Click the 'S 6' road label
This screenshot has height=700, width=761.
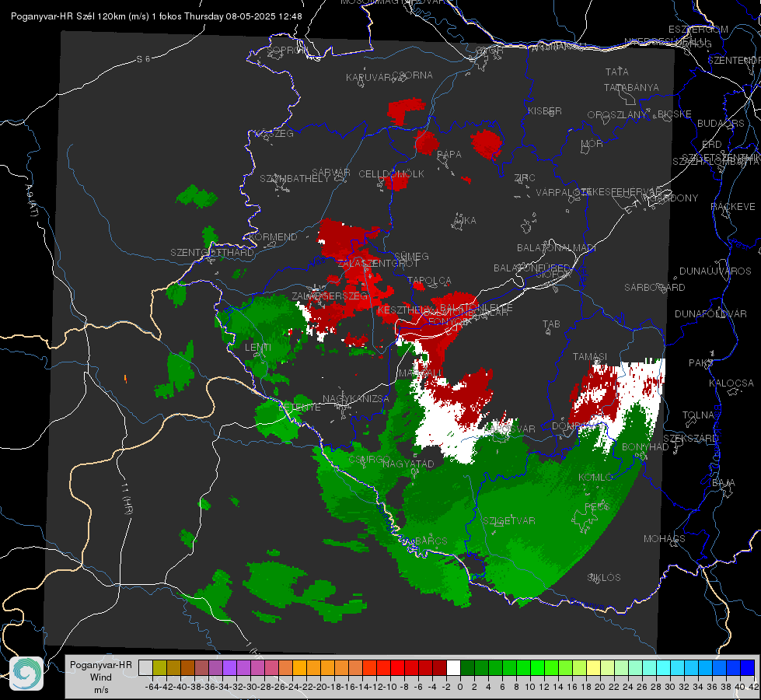(x=143, y=59)
